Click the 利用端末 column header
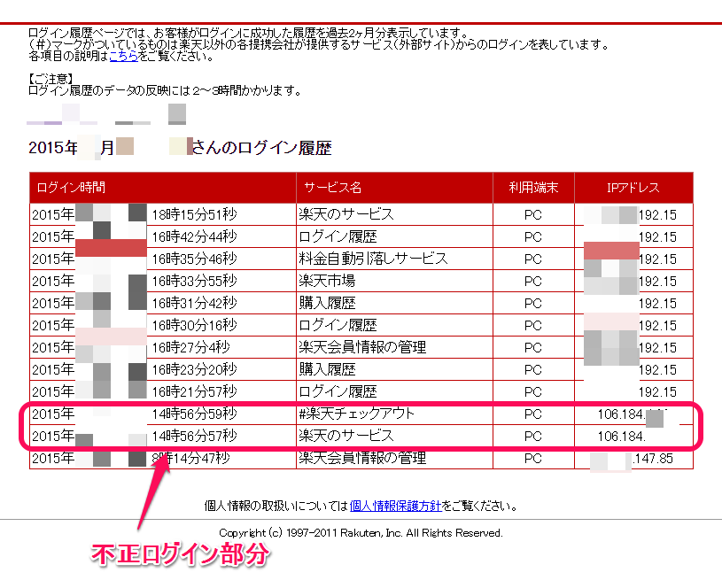Viewport: 722px width, 588px height. [533, 188]
